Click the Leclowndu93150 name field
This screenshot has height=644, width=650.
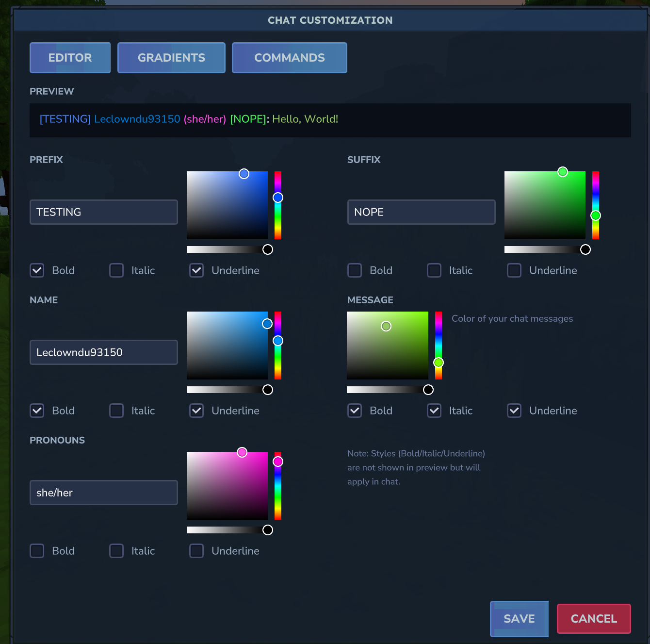click(103, 352)
